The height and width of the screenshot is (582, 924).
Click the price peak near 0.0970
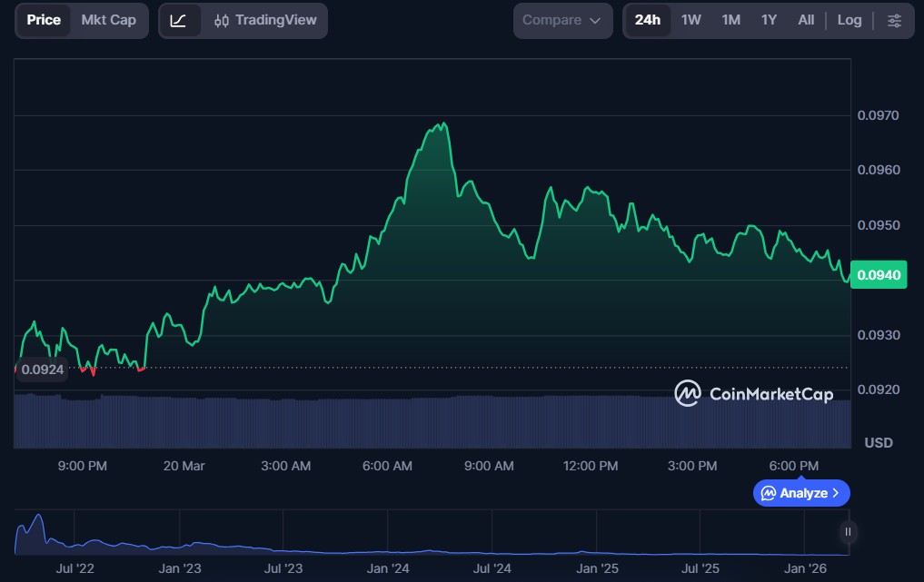[442, 123]
